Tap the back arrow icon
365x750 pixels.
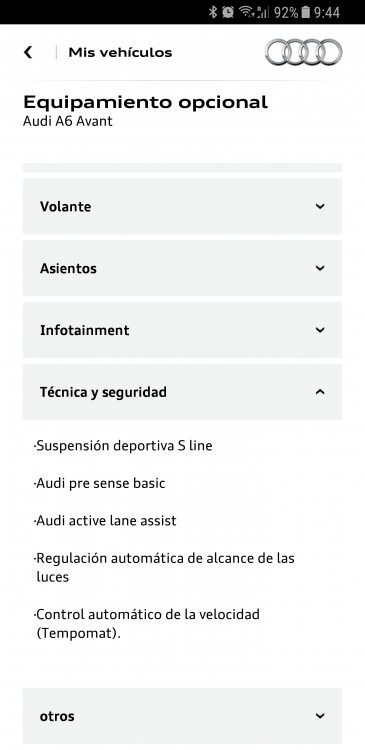pyautogui.click(x=28, y=52)
